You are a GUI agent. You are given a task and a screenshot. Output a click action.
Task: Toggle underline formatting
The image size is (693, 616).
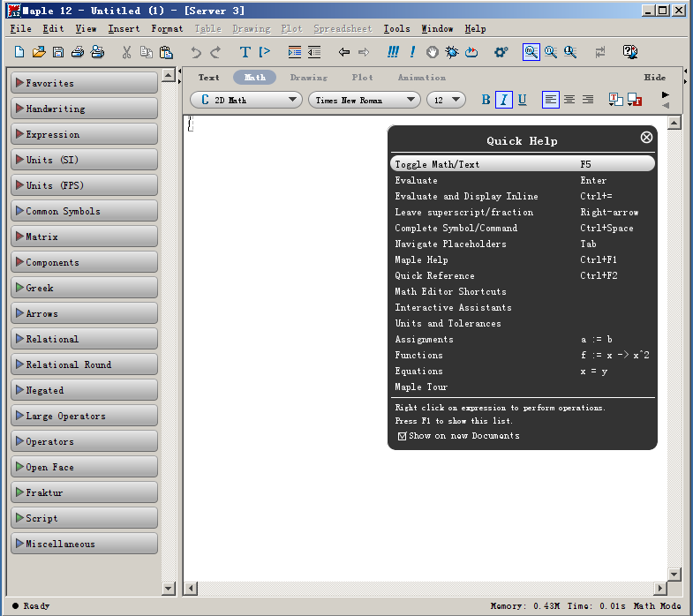(522, 100)
